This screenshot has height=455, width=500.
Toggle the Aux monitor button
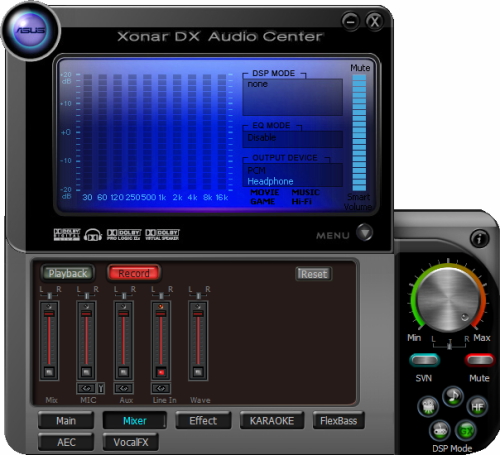tap(124, 388)
